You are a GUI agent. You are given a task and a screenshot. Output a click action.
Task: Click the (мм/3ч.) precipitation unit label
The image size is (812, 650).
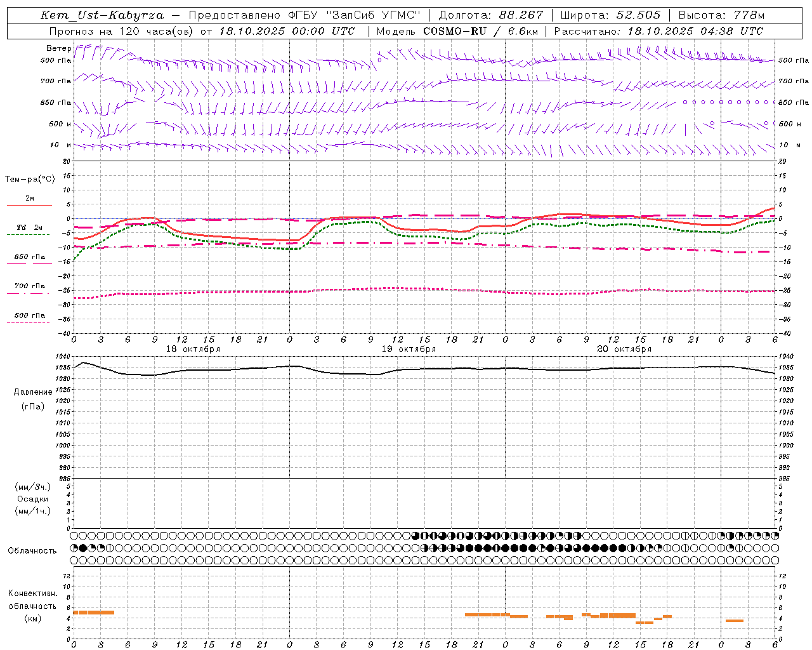point(33,487)
